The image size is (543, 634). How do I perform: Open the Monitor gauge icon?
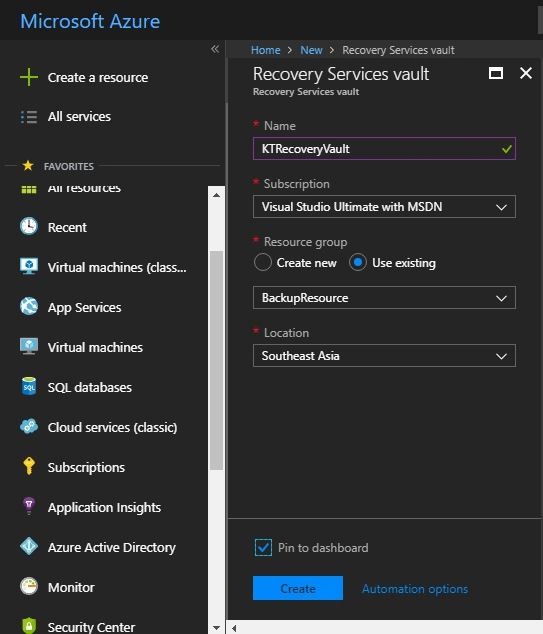coord(29,586)
